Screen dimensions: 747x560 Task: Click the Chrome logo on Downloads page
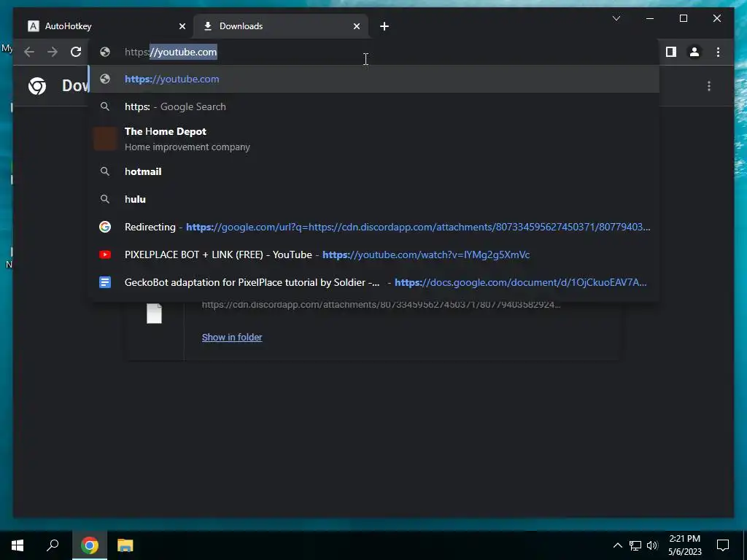point(37,86)
